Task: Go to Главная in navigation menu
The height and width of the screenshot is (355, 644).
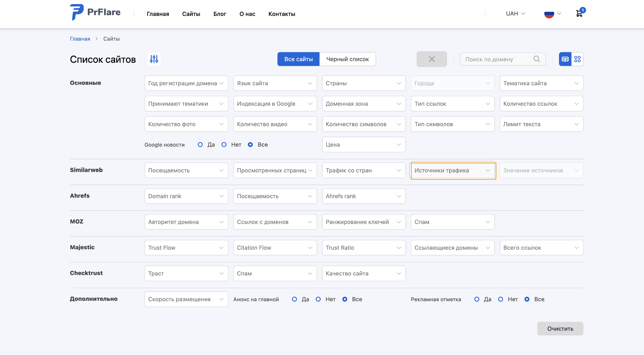Action: click(158, 14)
